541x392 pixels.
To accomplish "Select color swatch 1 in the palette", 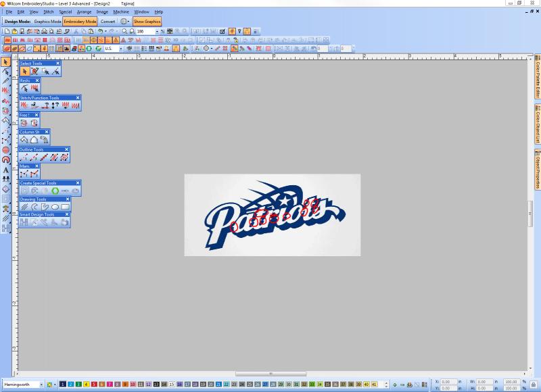I will [x=63, y=385].
